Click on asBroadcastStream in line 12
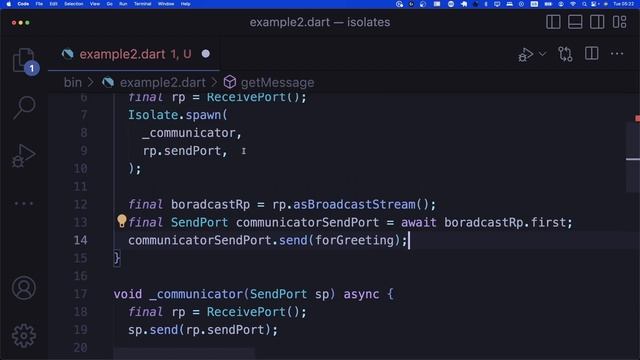Image resolution: width=640 pixels, height=360 pixels. [354, 204]
